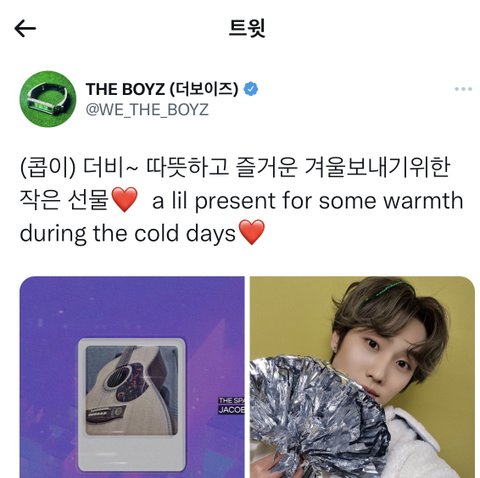Open THE BOYZ (더보이즈) display name
This screenshot has height=478, width=480.
(162, 89)
